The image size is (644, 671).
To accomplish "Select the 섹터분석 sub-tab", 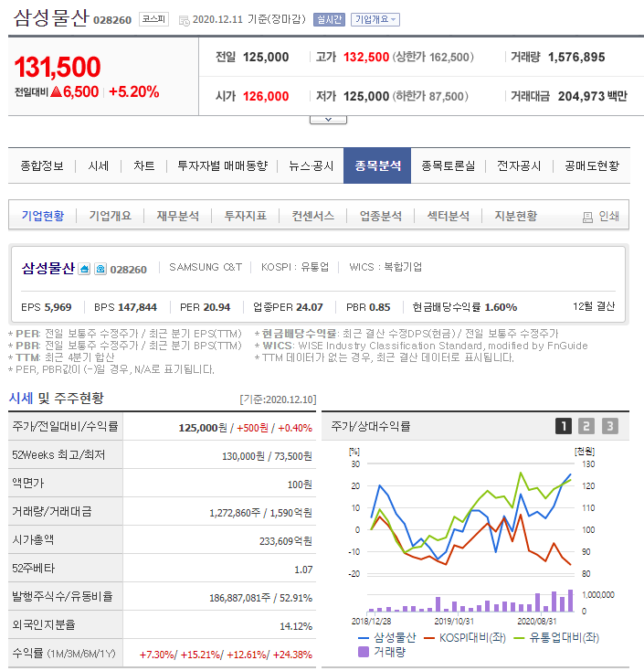I will click(x=449, y=216).
